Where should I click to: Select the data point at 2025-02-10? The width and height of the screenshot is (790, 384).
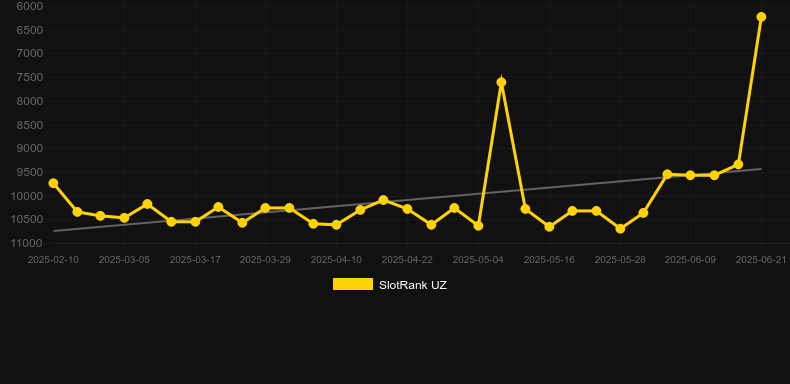(53, 183)
